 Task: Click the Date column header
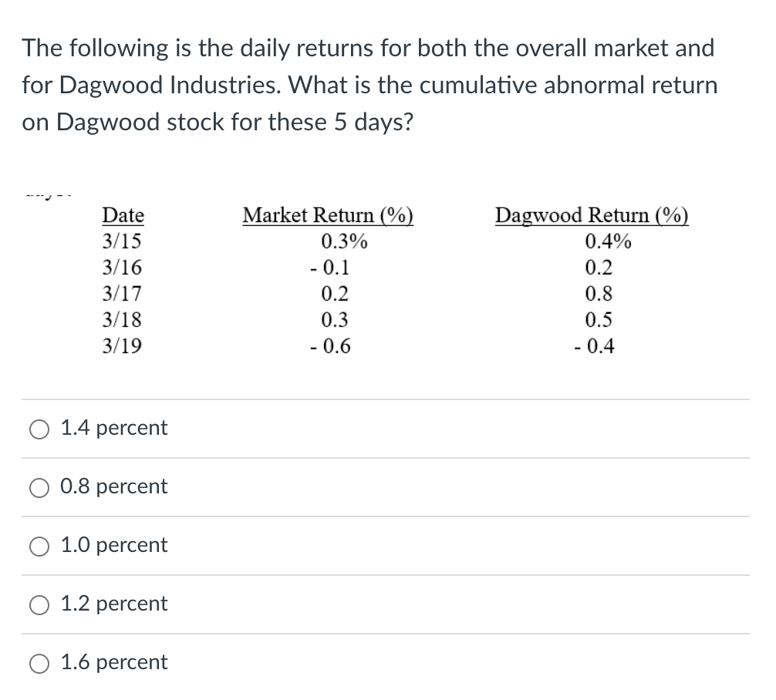tap(123, 216)
